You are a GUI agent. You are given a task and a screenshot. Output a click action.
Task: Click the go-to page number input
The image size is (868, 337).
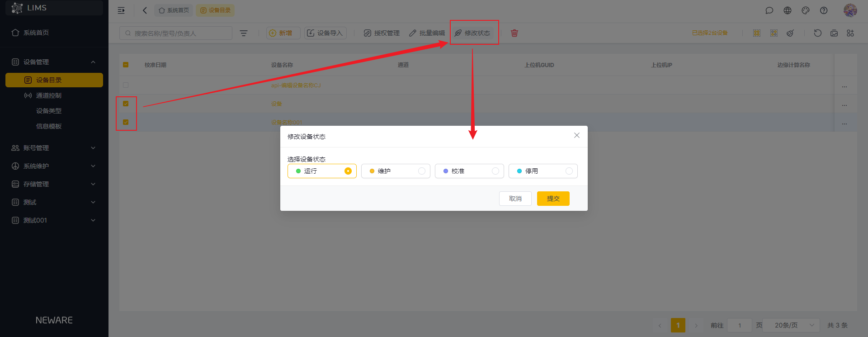740,325
